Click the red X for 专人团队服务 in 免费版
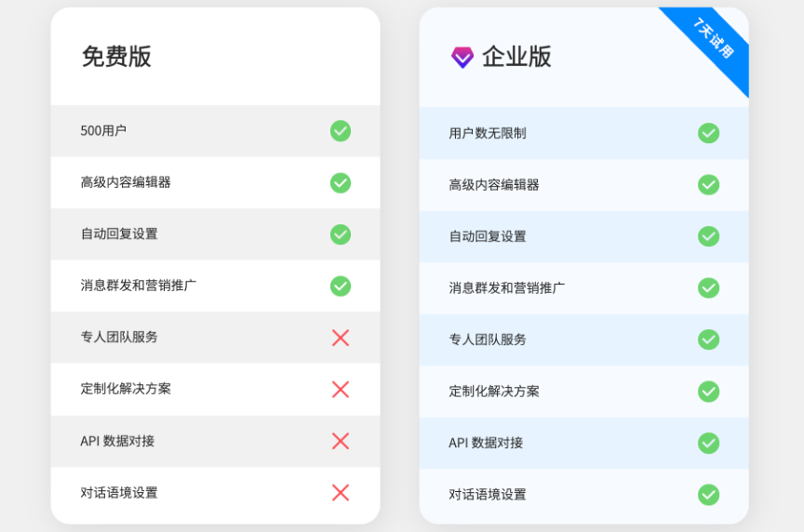Viewport: 804px width, 532px height. (x=341, y=338)
